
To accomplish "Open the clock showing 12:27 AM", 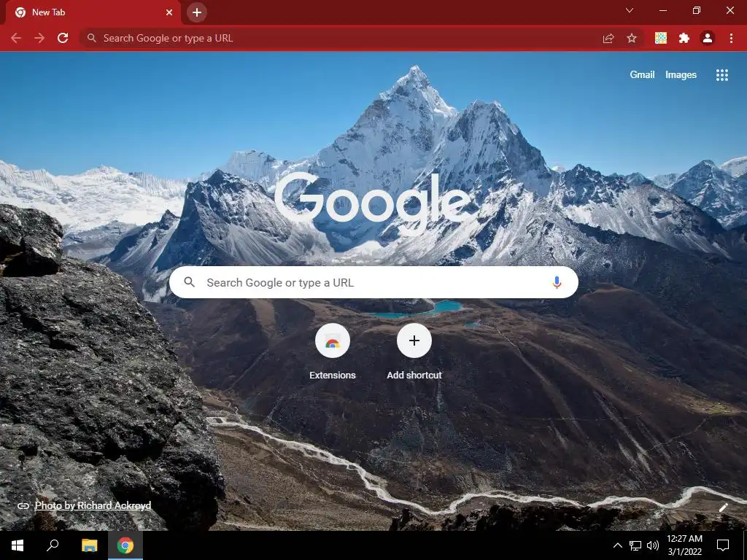I will 684,545.
